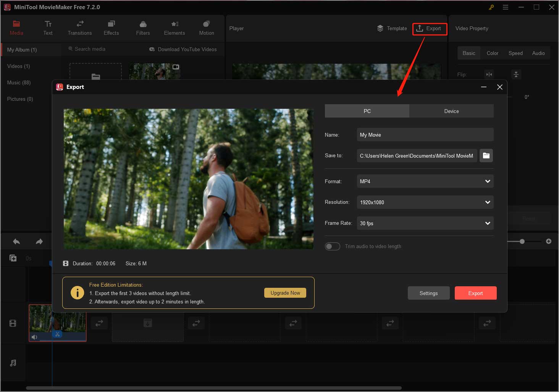Click the Settings button in Export dialog
The image size is (559, 392).
428,293
